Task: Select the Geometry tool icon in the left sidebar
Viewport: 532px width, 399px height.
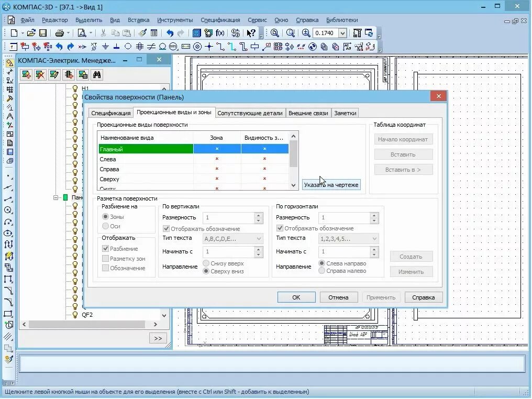Action: [x=9, y=63]
